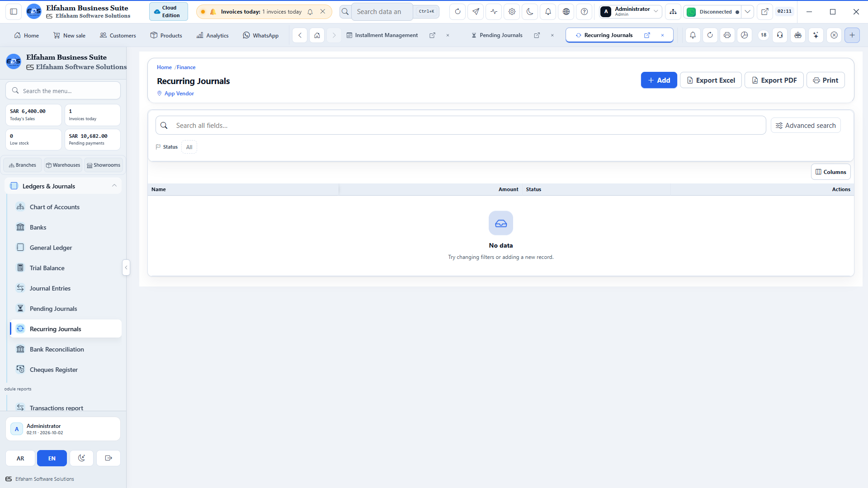The image size is (868, 488).
Task: Click the Search all fields input
Action: (x=461, y=126)
